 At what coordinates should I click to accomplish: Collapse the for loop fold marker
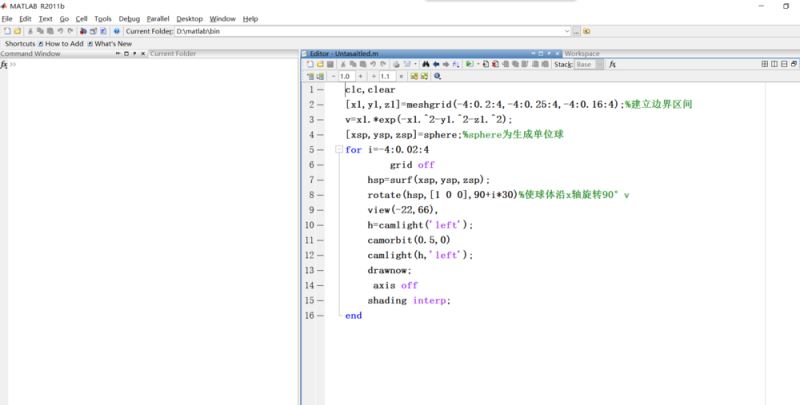click(x=338, y=149)
